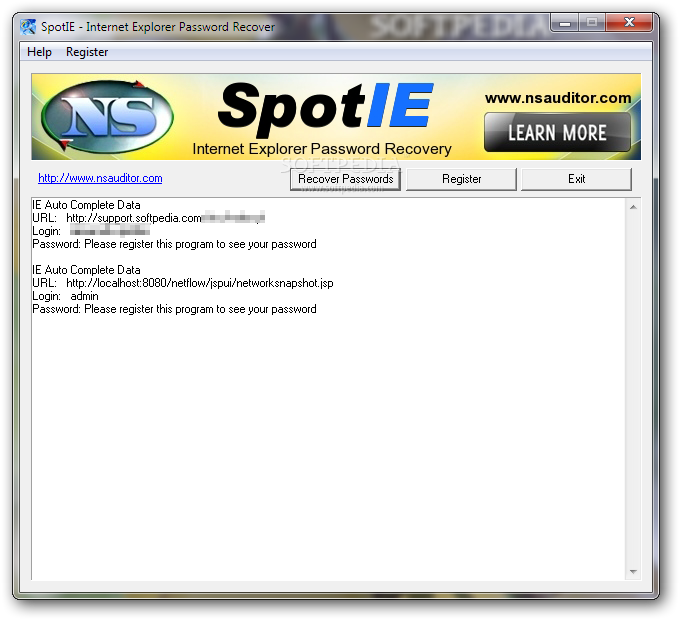Click the LEARN MORE banner button
This screenshot has width=680, height=620.
557,132
